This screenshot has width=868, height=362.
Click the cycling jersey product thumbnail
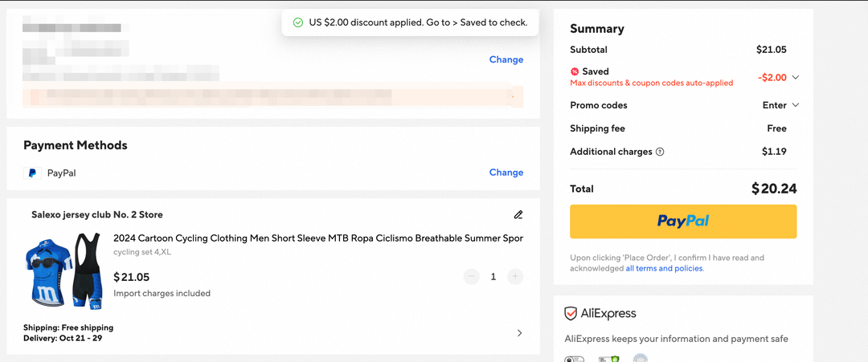coord(63,271)
